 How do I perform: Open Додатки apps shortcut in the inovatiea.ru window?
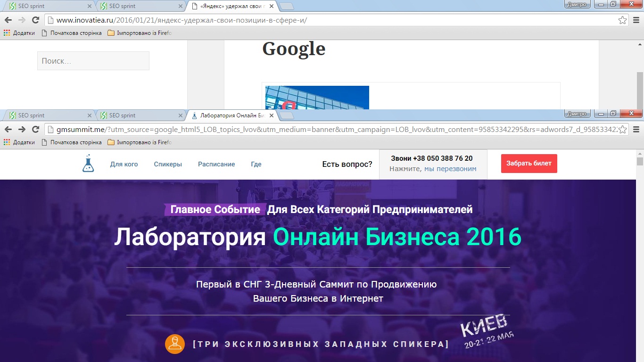point(19,33)
